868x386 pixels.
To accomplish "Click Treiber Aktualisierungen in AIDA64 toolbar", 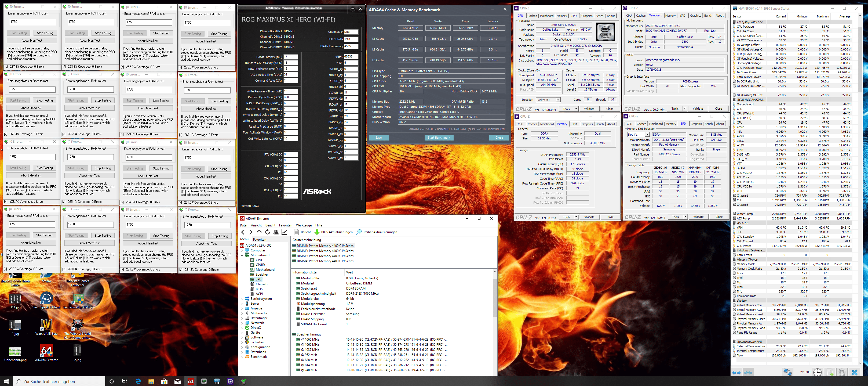I will point(377,232).
